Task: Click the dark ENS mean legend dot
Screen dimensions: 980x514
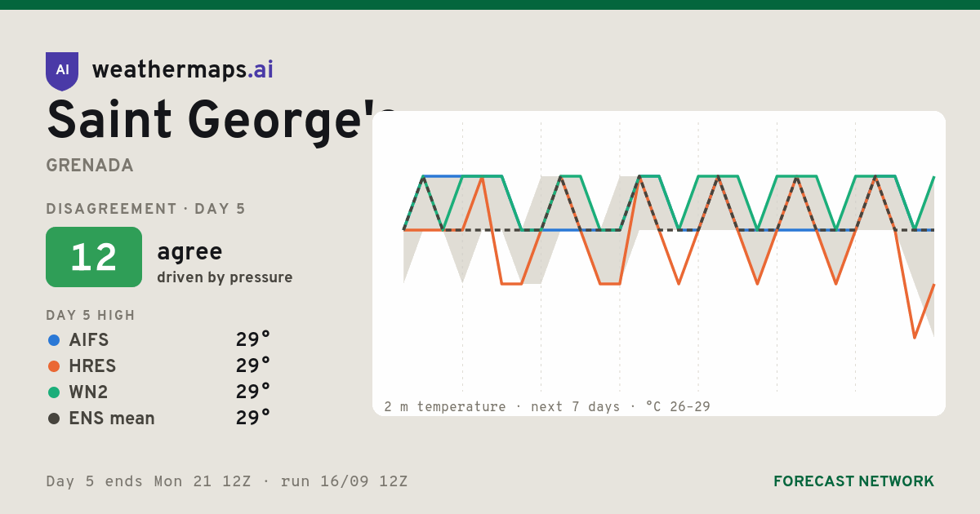Action: pos(54,419)
